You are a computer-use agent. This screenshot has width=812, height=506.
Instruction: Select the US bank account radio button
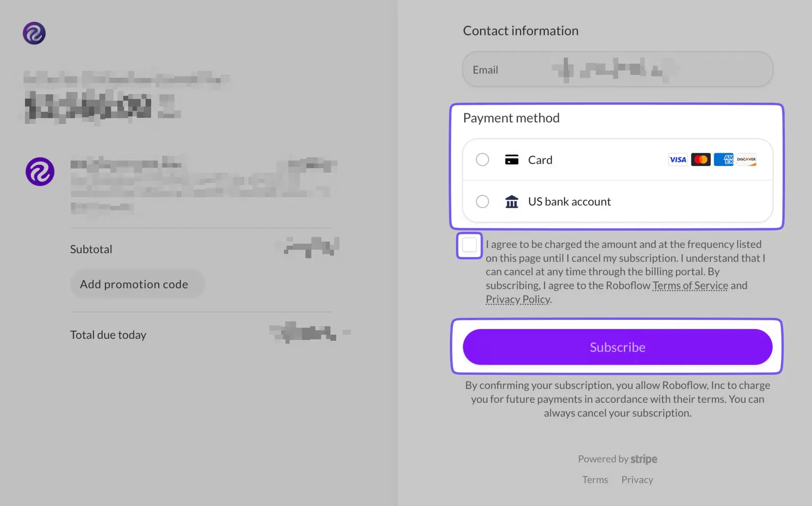pyautogui.click(x=482, y=201)
